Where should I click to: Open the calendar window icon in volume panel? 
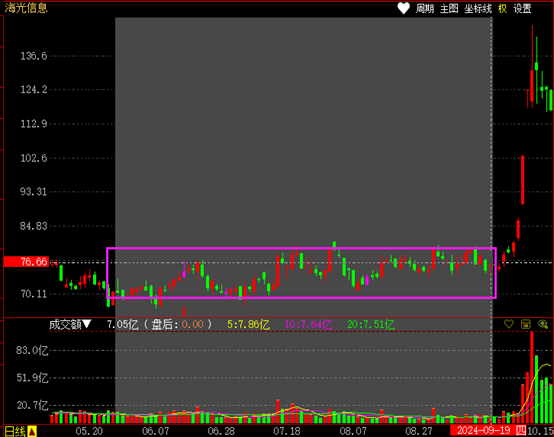click(526, 324)
